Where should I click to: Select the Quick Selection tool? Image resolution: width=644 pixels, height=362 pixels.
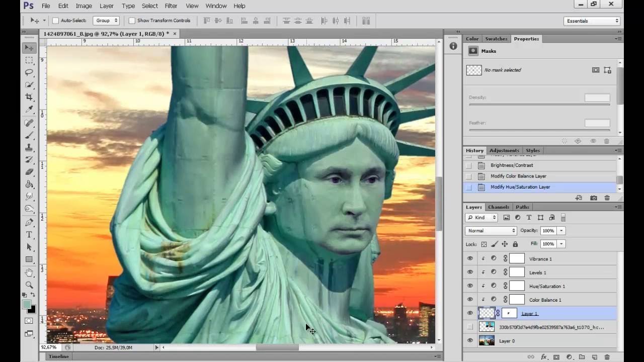tap(29, 85)
